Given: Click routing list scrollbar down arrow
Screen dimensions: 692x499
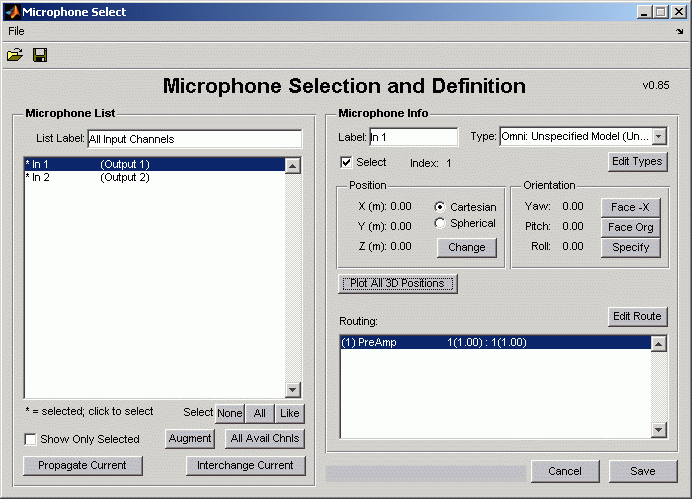Looking at the screenshot, I should click(658, 429).
